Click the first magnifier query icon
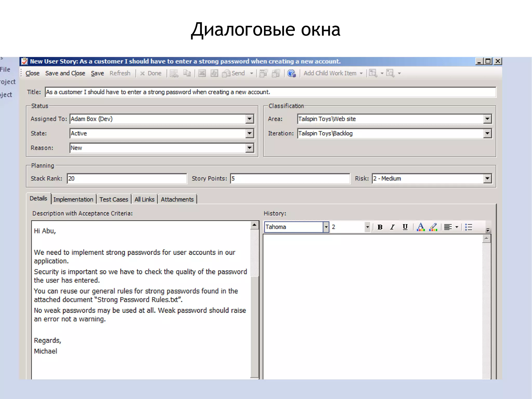 pos(373,73)
